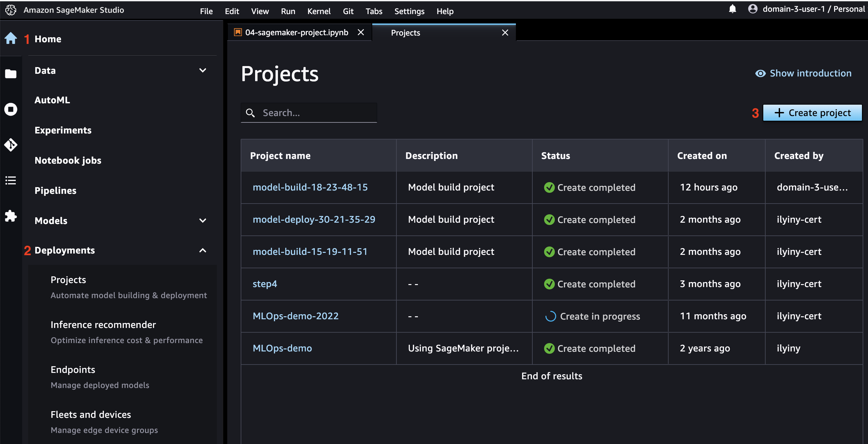Open Extension Manager puzzle icon
The image size is (868, 444).
[x=11, y=216]
